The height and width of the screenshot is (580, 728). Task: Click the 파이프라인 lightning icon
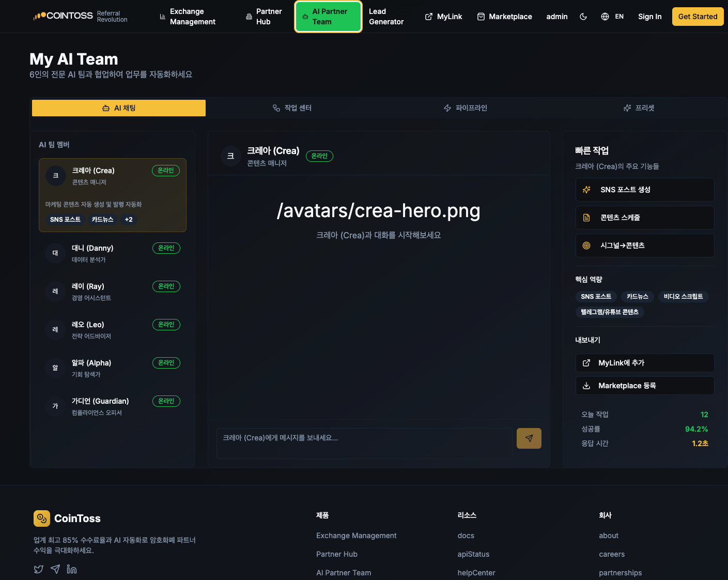coord(447,108)
